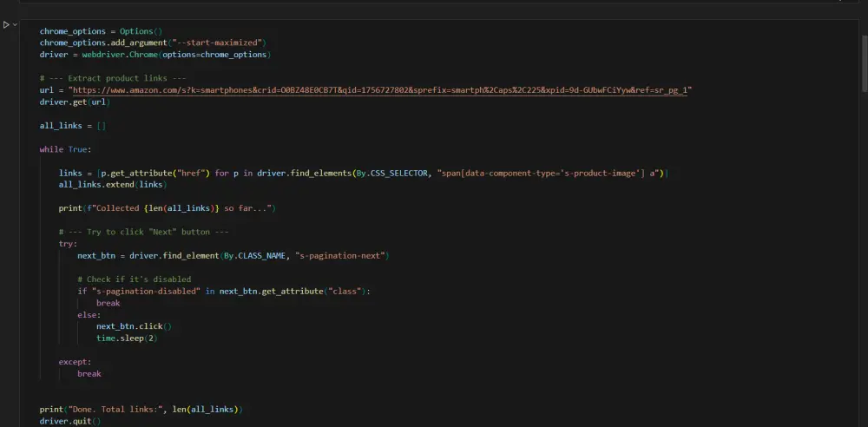The height and width of the screenshot is (427, 868).
Task: Click the 'else:' line
Action: [89, 315]
